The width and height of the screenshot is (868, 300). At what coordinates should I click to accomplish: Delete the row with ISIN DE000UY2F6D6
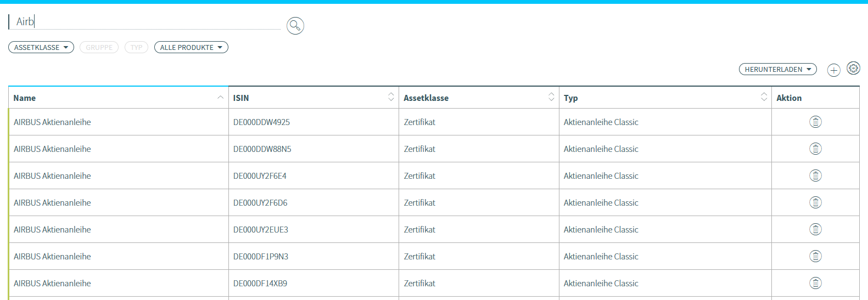pos(815,202)
